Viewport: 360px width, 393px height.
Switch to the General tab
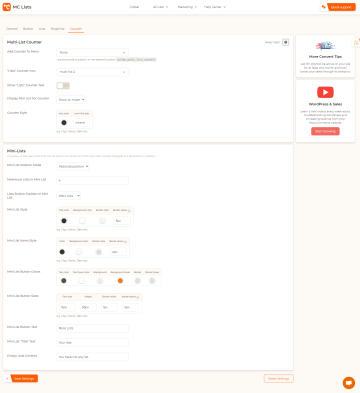12,29
